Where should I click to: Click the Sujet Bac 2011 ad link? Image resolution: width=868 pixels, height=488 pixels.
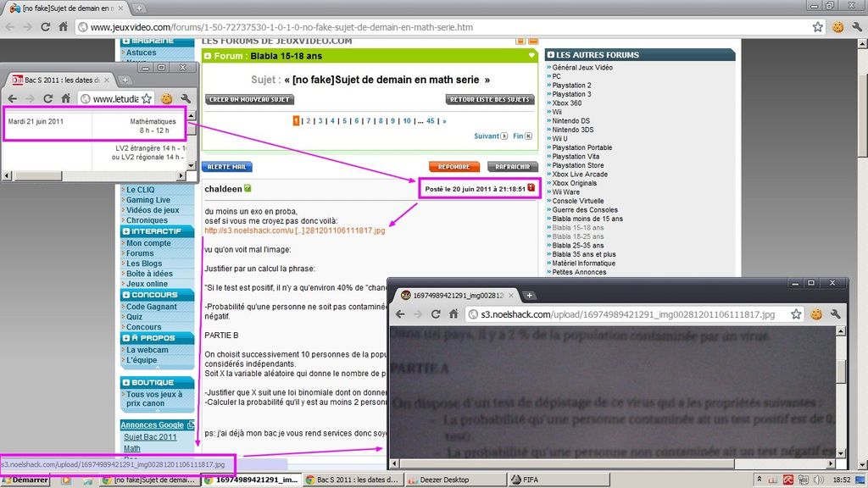tap(150, 436)
